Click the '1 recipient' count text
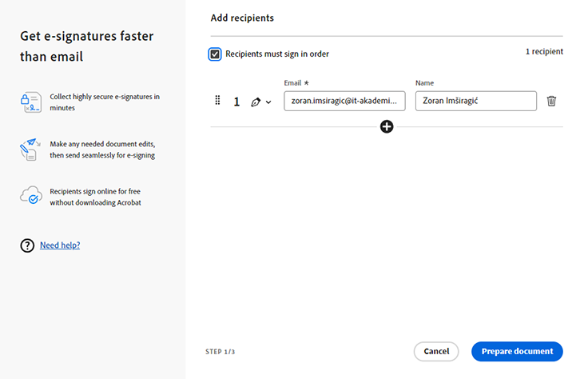This screenshot has height=379, width=588. [543, 52]
